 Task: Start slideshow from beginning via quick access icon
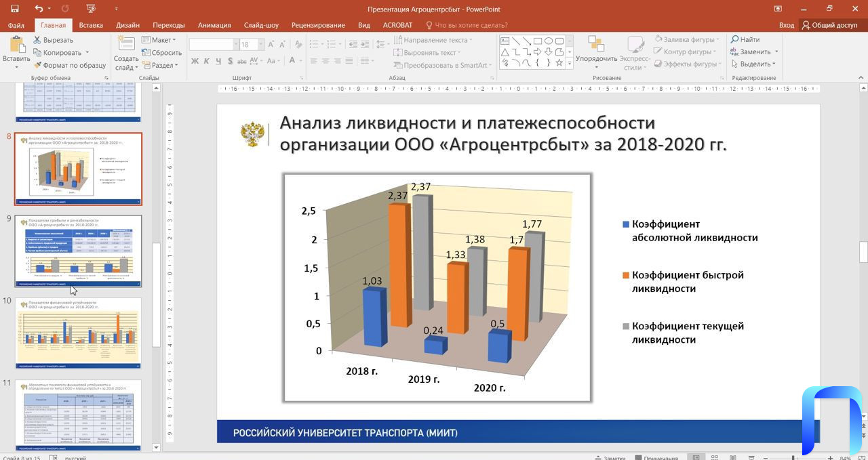tap(92, 9)
